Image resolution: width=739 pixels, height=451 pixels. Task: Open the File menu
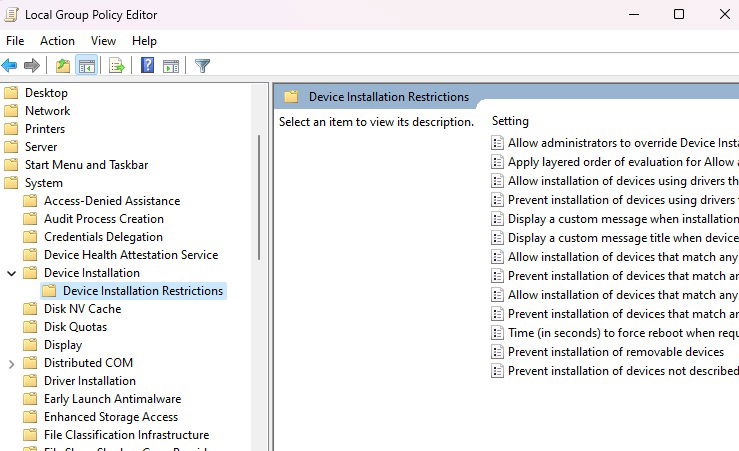[x=15, y=41]
